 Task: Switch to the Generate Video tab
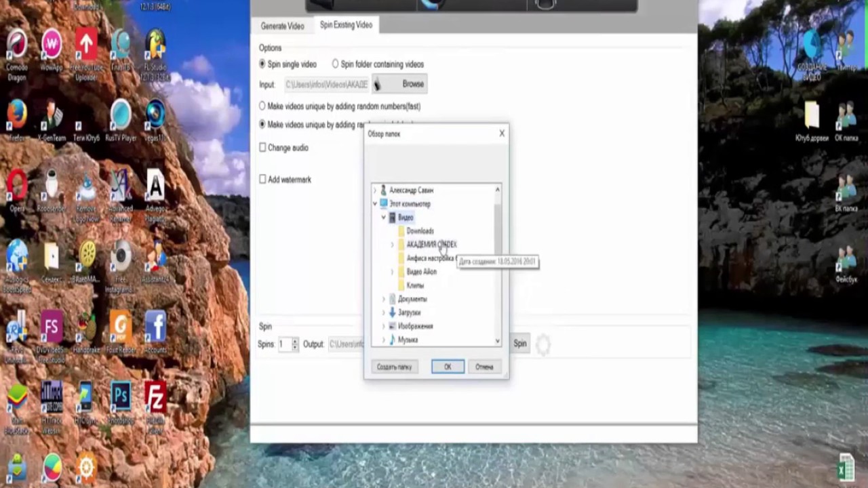(282, 26)
